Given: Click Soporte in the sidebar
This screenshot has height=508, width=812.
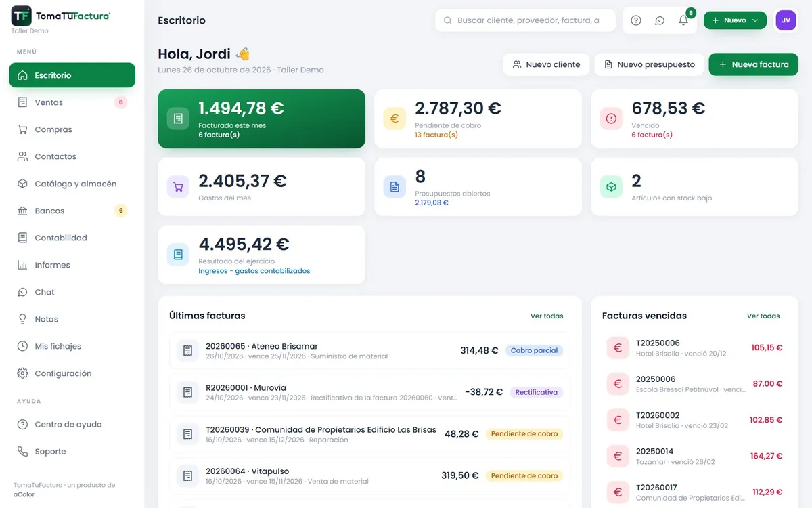Looking at the screenshot, I should click(72, 452).
